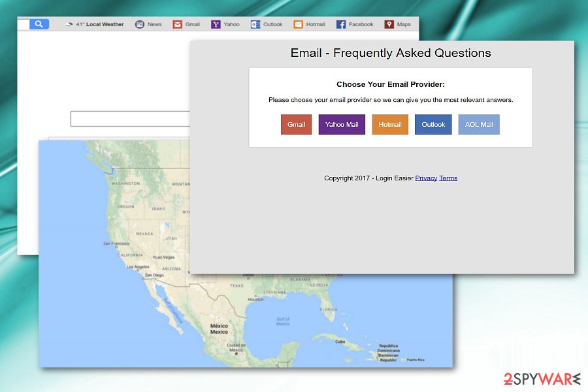The height and width of the screenshot is (392, 588).
Task: Open the News toolbar label
Action: click(154, 24)
